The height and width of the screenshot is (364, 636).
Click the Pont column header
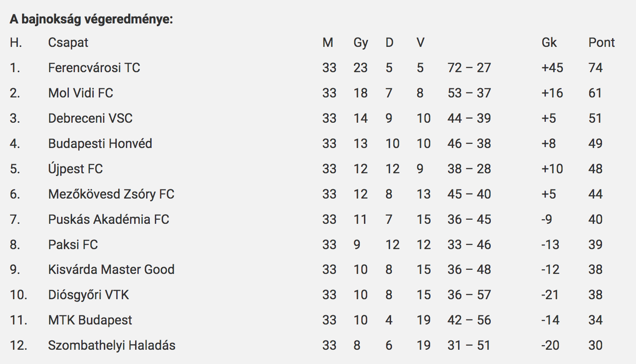tap(602, 43)
